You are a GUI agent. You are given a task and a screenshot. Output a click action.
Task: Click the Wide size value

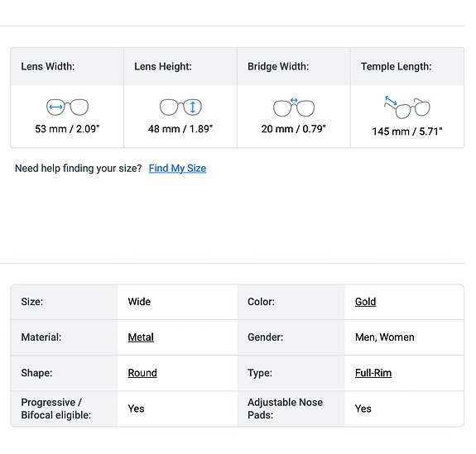click(139, 302)
